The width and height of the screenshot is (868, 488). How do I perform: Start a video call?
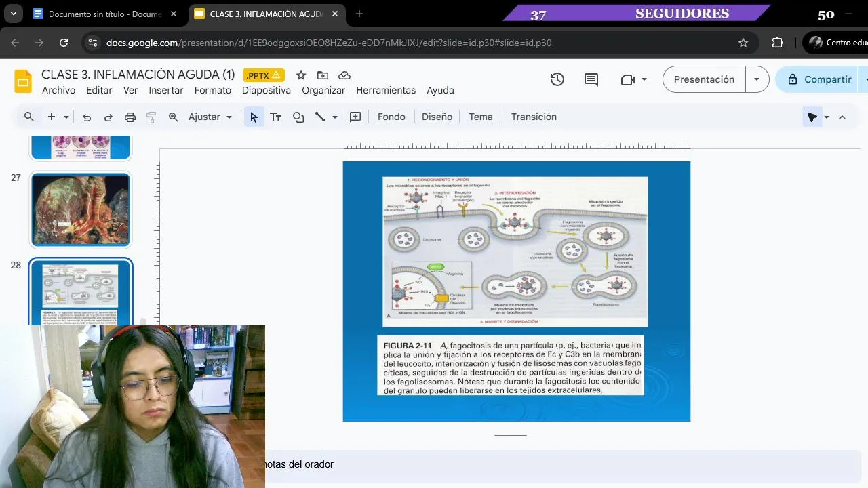627,79
